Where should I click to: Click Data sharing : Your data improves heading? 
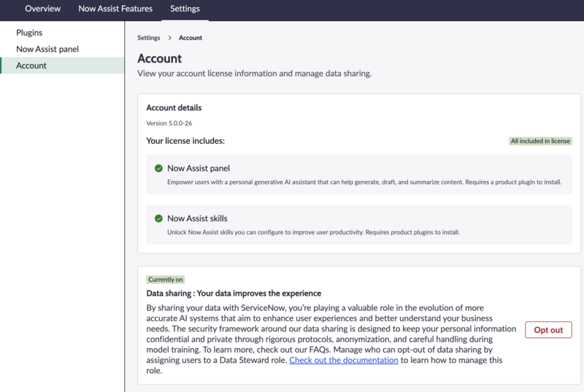click(234, 293)
